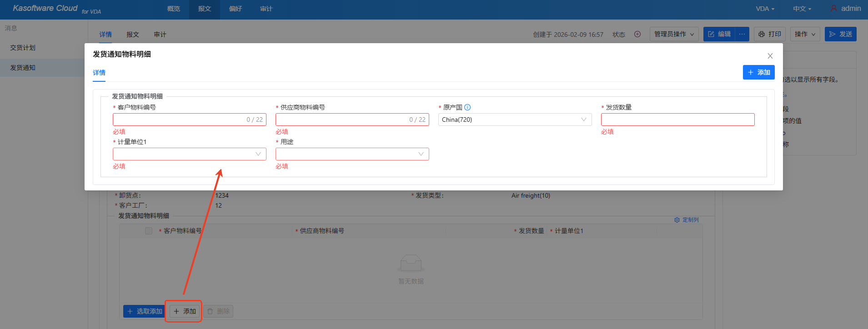Open the 用途 dropdown
The width and height of the screenshot is (868, 329).
pyautogui.click(x=352, y=154)
